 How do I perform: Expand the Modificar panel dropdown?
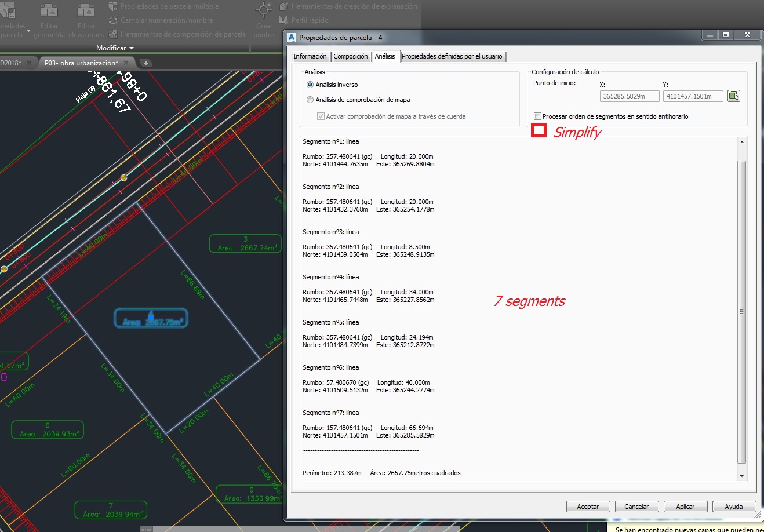115,48
